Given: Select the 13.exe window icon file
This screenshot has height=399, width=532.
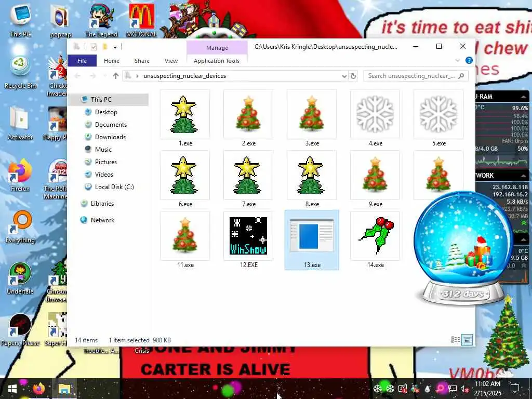Looking at the screenshot, I should [312, 240].
